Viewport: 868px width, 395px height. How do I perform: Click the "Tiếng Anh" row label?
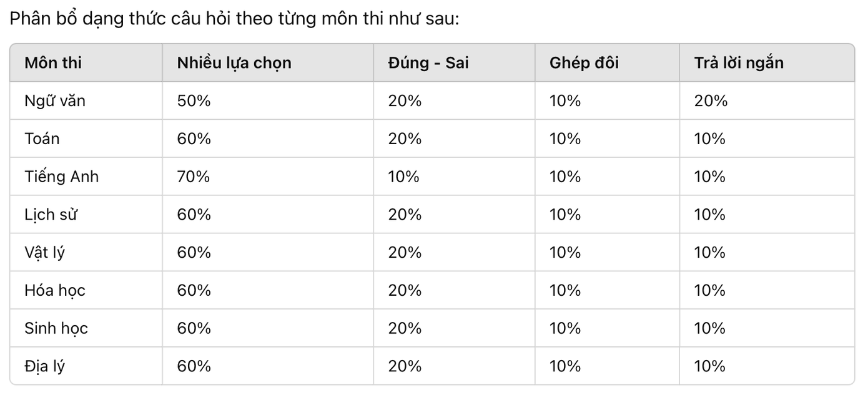coord(62,177)
